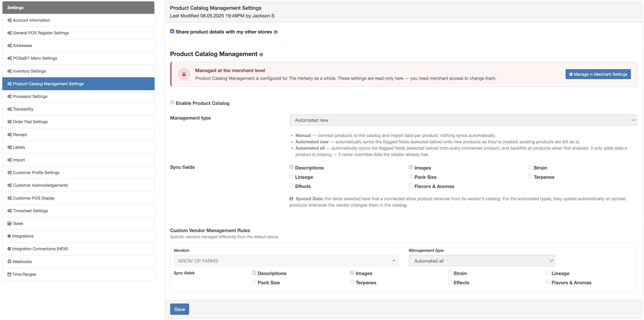Open the Time Ranges link
This screenshot has width=644, height=320.
[x=78, y=274]
